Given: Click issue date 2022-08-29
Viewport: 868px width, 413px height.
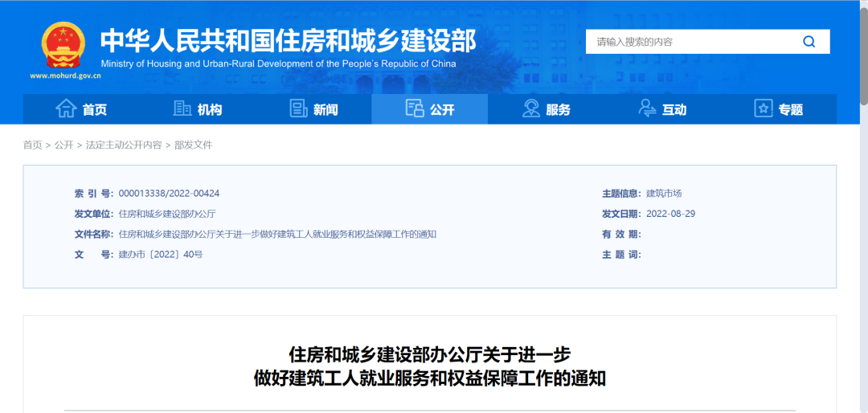Looking at the screenshot, I should (x=671, y=214).
